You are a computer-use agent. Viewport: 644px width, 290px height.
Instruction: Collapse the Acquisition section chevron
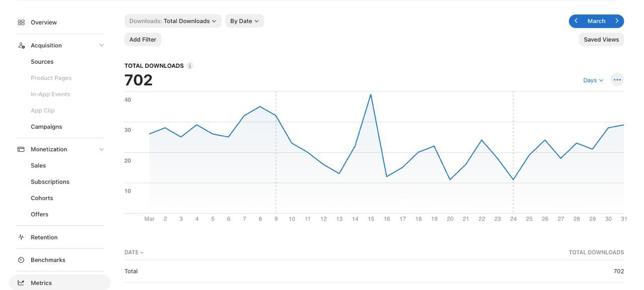click(x=102, y=45)
